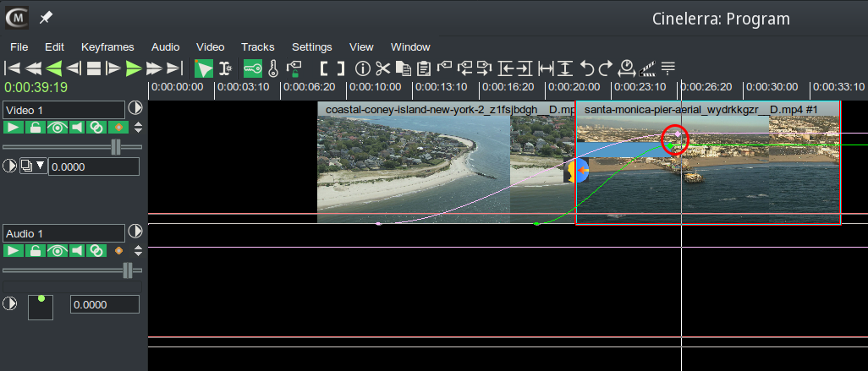Open Video 1 overlay mode dropdown arrow
The height and width of the screenshot is (371, 868).
coord(40,166)
